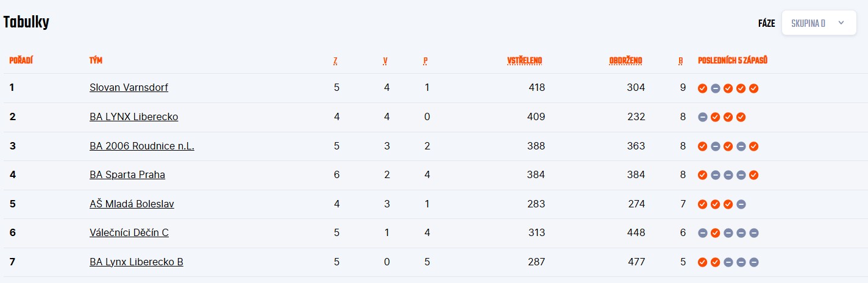The width and height of the screenshot is (868, 283).
Task: Click last win icon in BA Sparta Praha row
Action: click(x=753, y=175)
